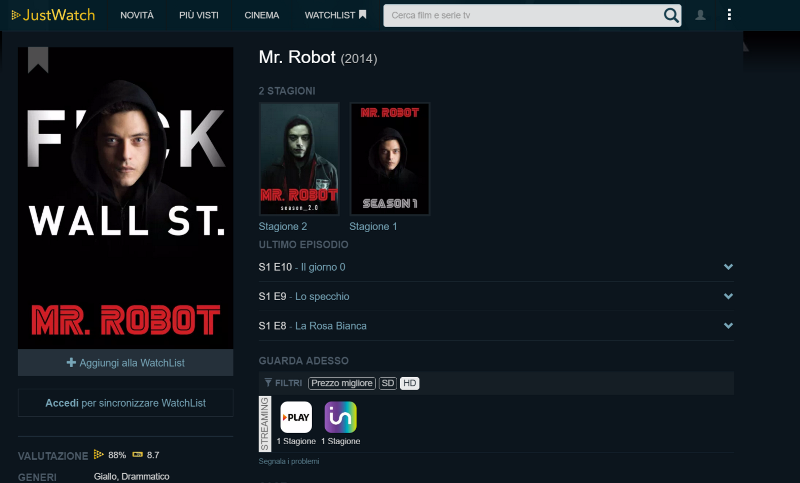Open the three-dot more options menu
Viewport: 800px width, 483px height.
pyautogui.click(x=729, y=15)
